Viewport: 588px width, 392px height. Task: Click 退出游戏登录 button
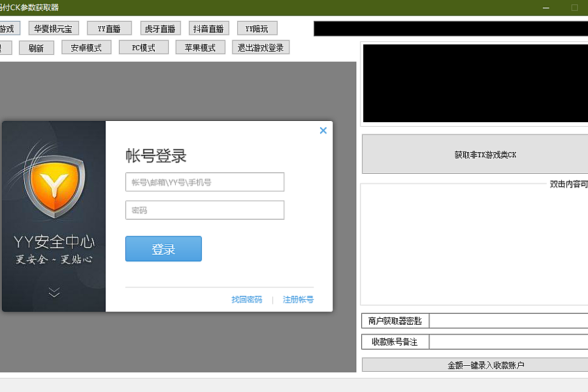click(x=261, y=48)
